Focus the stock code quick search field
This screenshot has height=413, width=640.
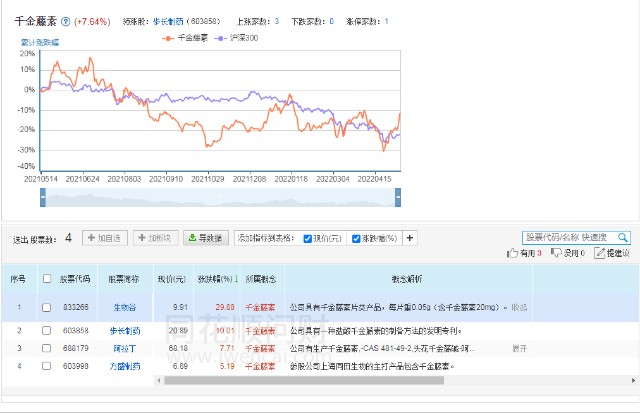(569, 238)
